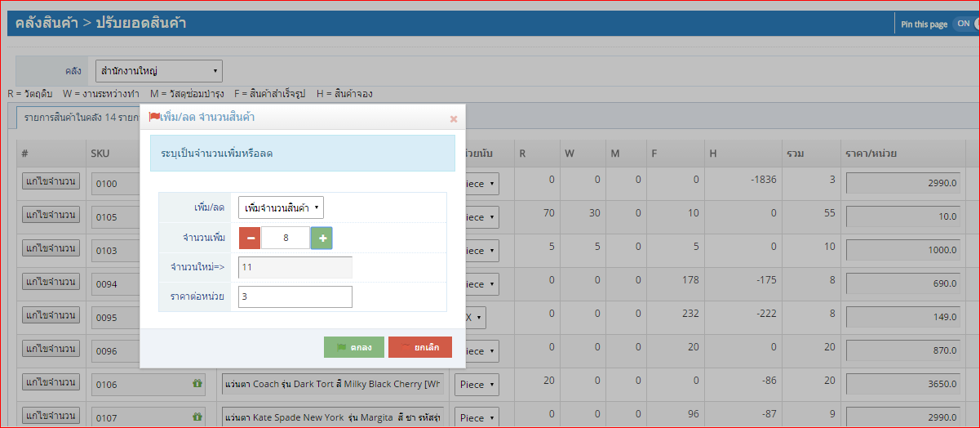Click แก้ไขจำนวน for SKU 0100
Image resolution: width=980 pixels, height=428 pixels.
tap(51, 181)
